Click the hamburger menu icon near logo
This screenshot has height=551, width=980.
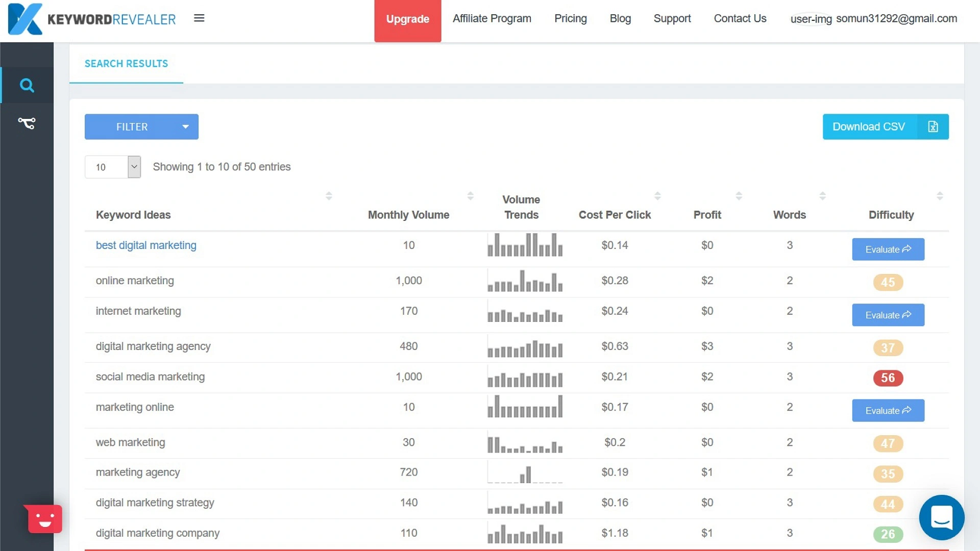pos(199,18)
